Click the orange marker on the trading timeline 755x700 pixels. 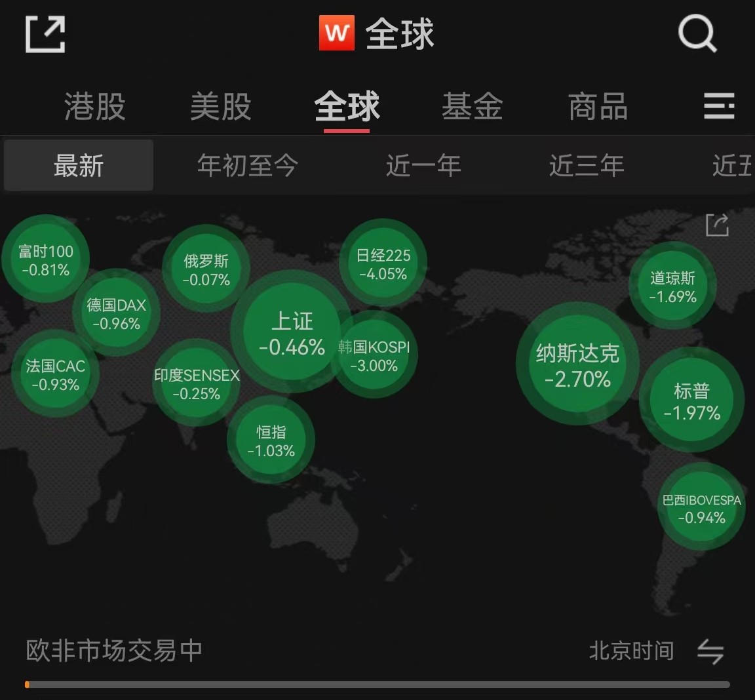click(x=28, y=684)
